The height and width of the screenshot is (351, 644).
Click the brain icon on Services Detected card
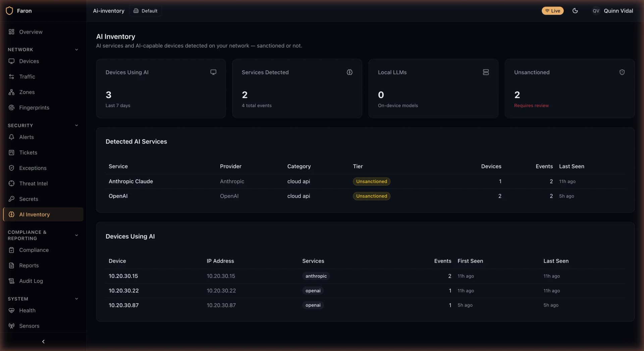[x=350, y=72]
